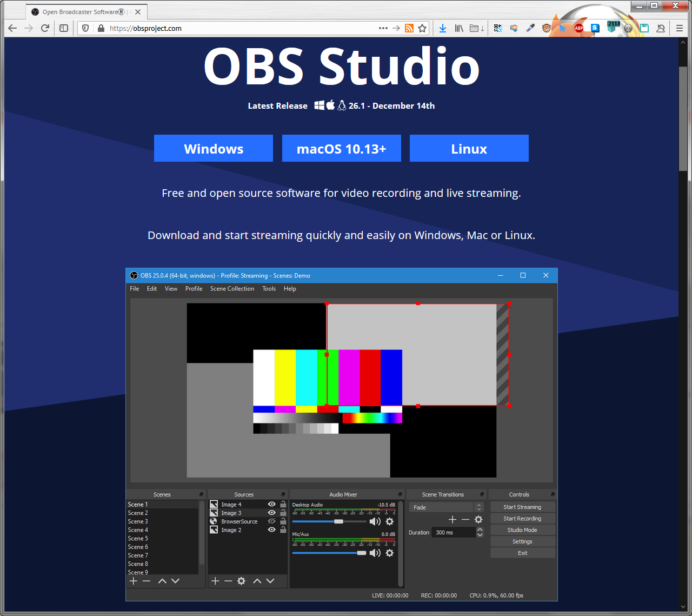Screen dimensions: 692x616
Task: Move the selected source down
Action: (270, 581)
